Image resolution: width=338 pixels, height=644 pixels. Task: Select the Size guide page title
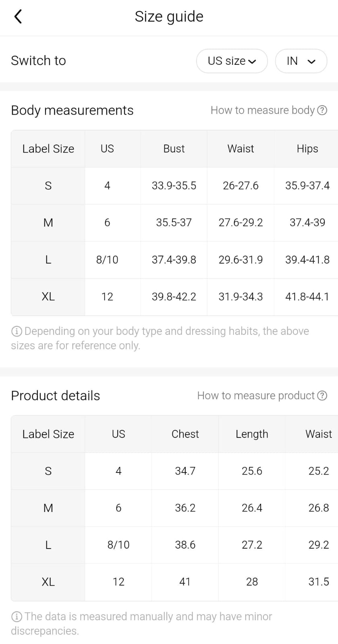[169, 17]
